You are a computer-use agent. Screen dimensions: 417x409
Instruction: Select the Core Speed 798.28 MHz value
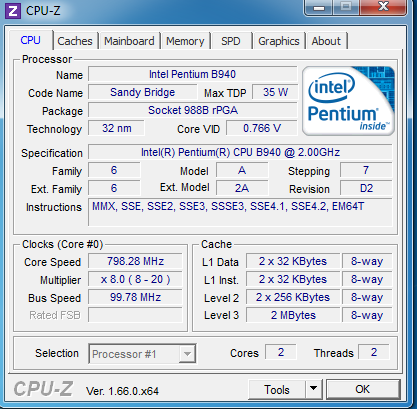click(135, 261)
